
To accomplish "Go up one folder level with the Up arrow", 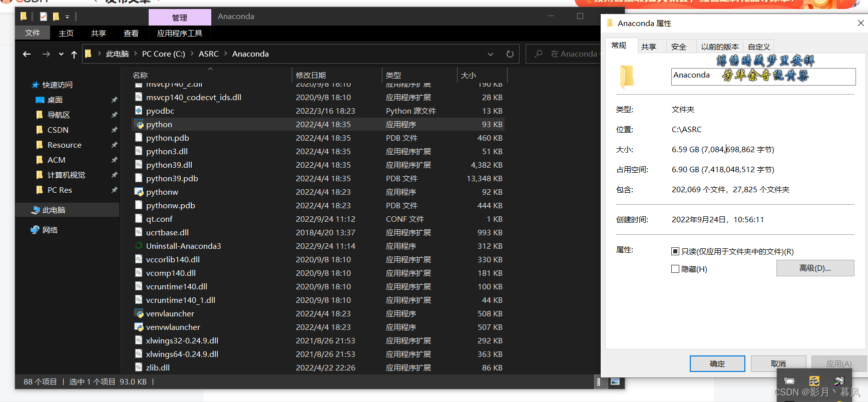I will pos(74,54).
